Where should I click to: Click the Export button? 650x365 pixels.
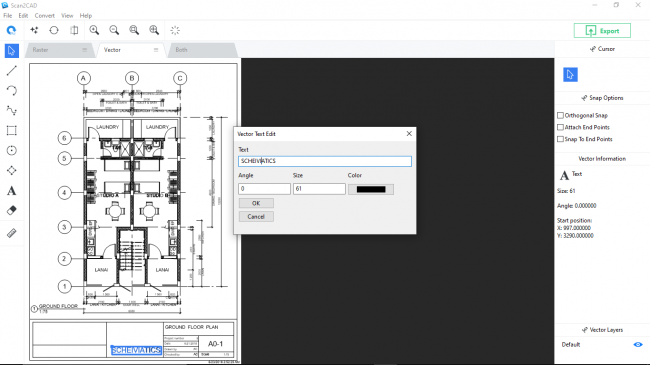(602, 31)
